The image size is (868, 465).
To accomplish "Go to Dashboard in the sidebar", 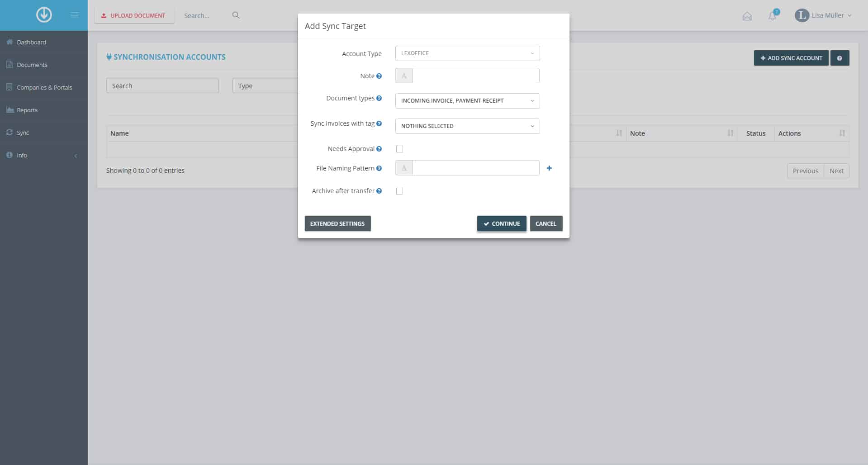I will tap(44, 42).
